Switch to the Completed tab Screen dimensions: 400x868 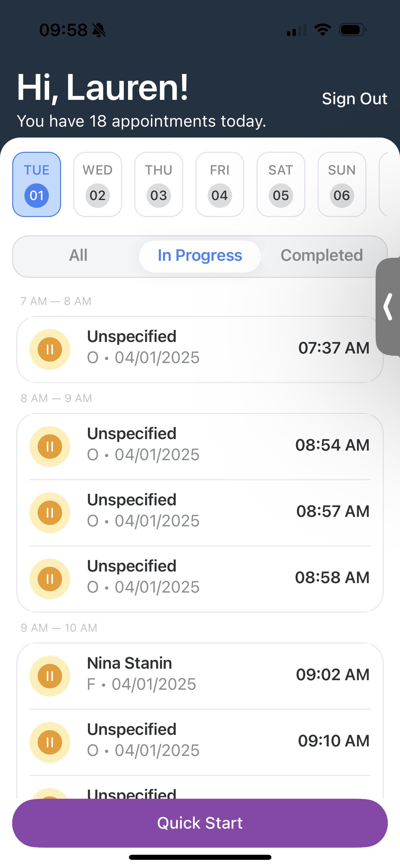point(322,256)
